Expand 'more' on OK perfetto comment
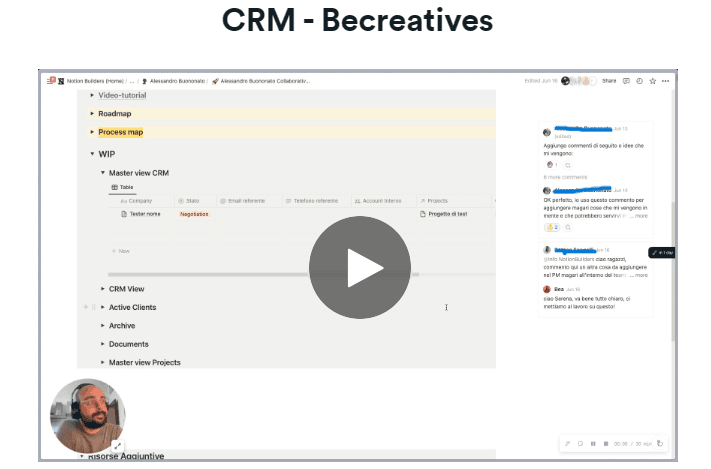 click(x=641, y=216)
